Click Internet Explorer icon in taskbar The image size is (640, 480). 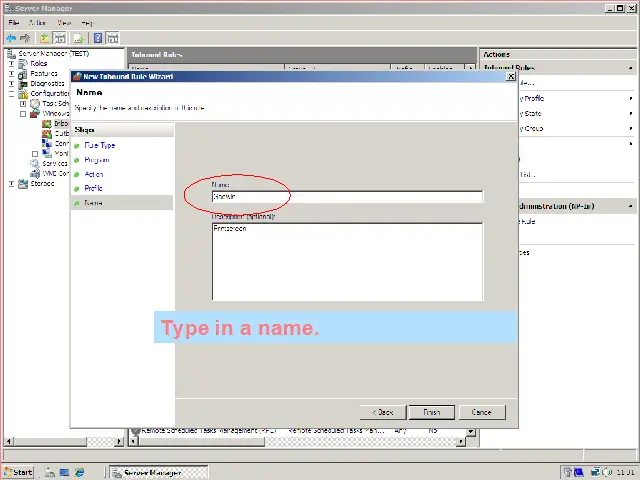tap(80, 472)
